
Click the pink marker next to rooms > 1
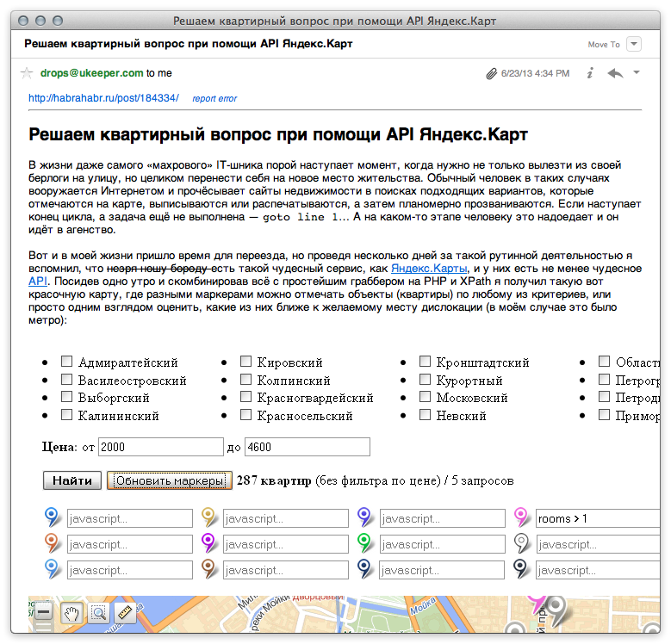point(521,517)
